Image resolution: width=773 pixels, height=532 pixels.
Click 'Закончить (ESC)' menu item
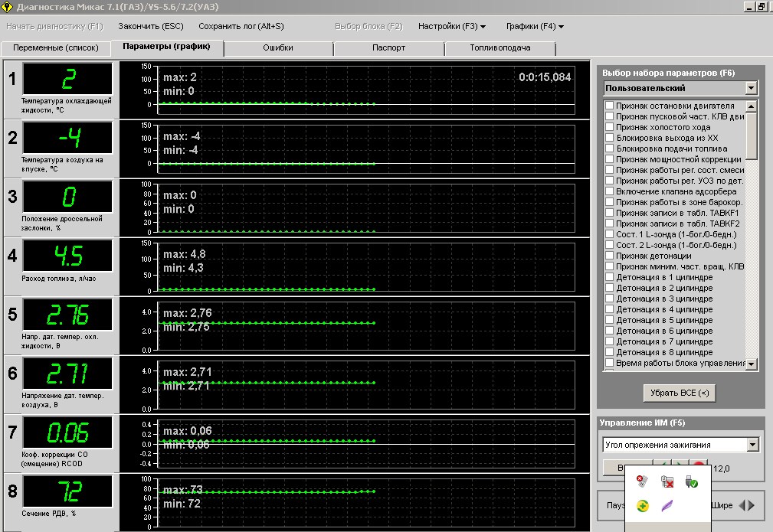click(x=151, y=26)
